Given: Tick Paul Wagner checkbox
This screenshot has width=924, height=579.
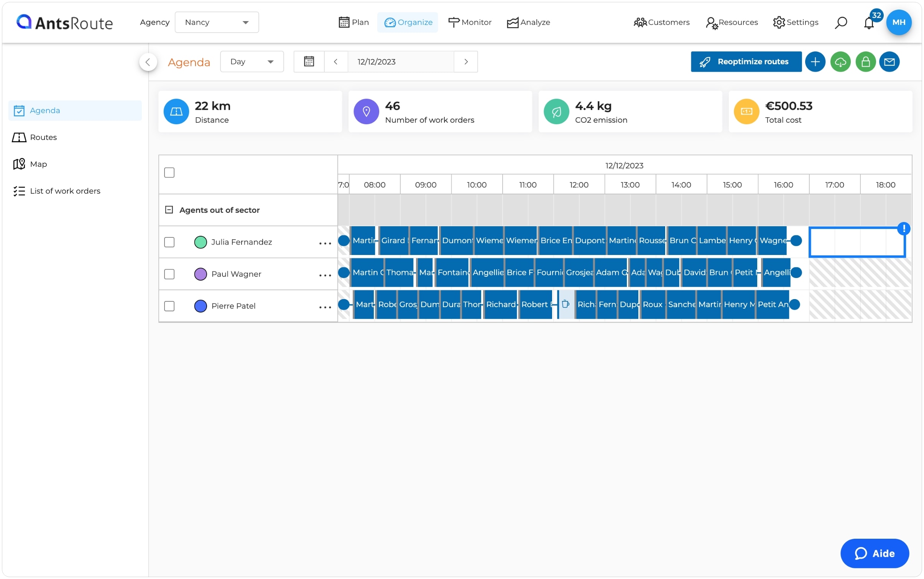Looking at the screenshot, I should (x=169, y=274).
